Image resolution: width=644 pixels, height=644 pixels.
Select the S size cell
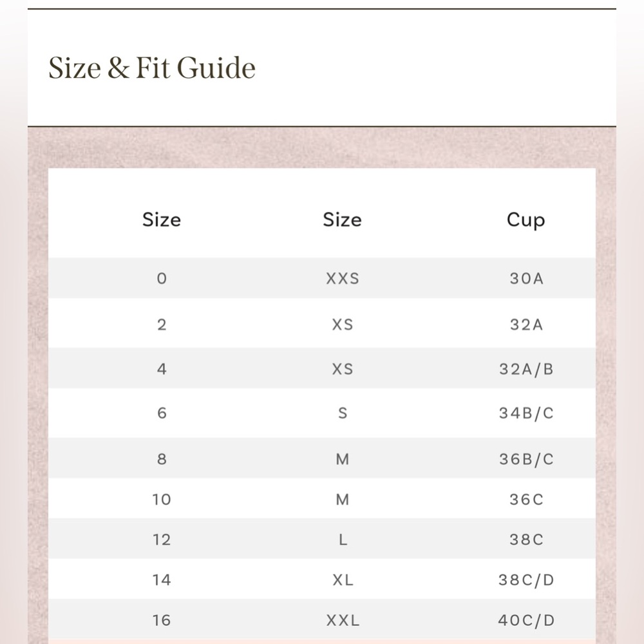click(x=343, y=413)
